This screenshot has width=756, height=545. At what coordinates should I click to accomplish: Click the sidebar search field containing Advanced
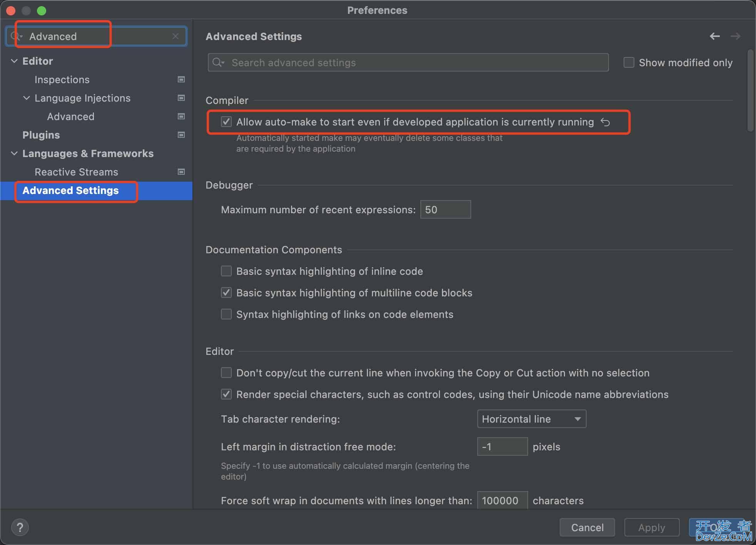(96, 36)
